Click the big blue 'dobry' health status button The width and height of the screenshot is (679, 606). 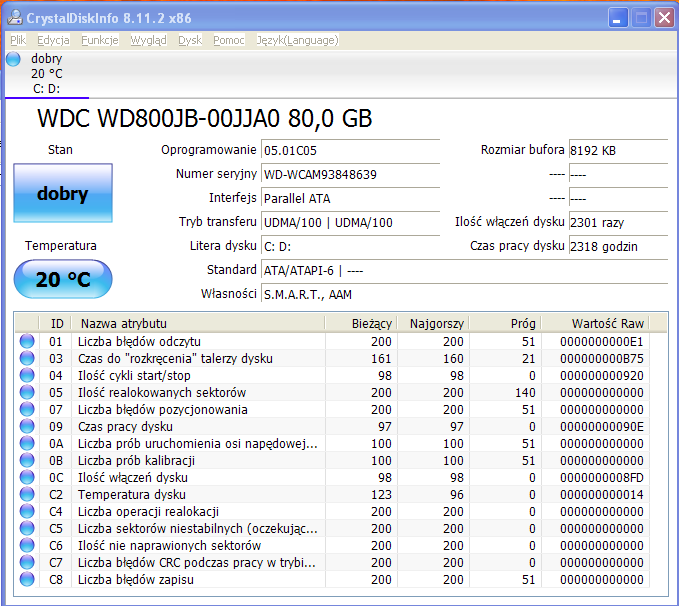tap(63, 193)
